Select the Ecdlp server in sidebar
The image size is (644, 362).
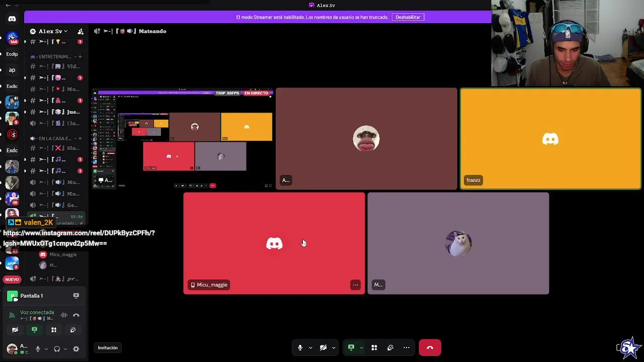(x=12, y=54)
